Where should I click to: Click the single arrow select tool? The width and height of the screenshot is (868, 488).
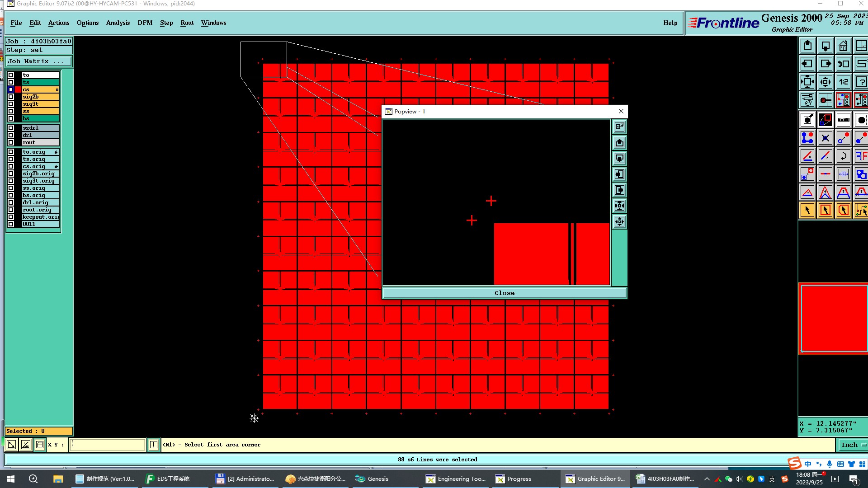pyautogui.click(x=807, y=210)
